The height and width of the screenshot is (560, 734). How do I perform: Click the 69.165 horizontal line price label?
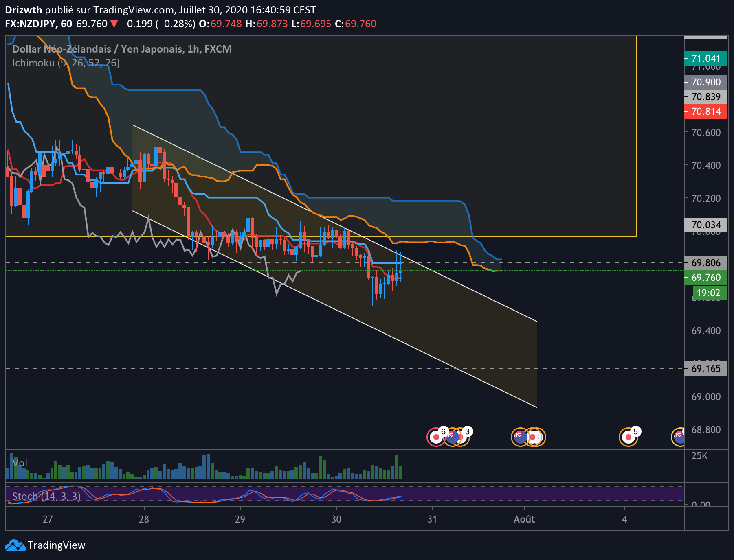pyautogui.click(x=706, y=369)
